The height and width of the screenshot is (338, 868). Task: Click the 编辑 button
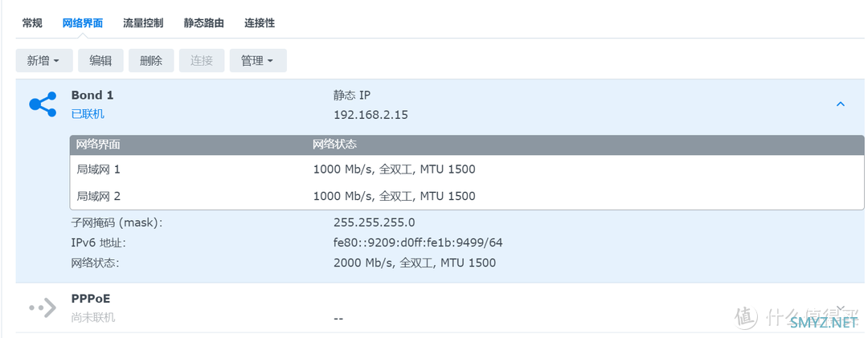click(100, 61)
